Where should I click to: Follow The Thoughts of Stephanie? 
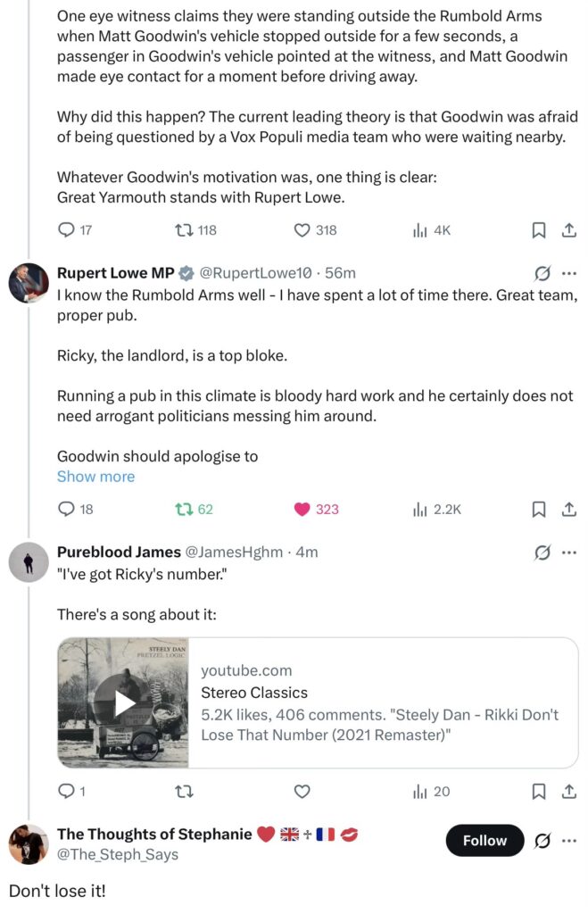tap(484, 841)
